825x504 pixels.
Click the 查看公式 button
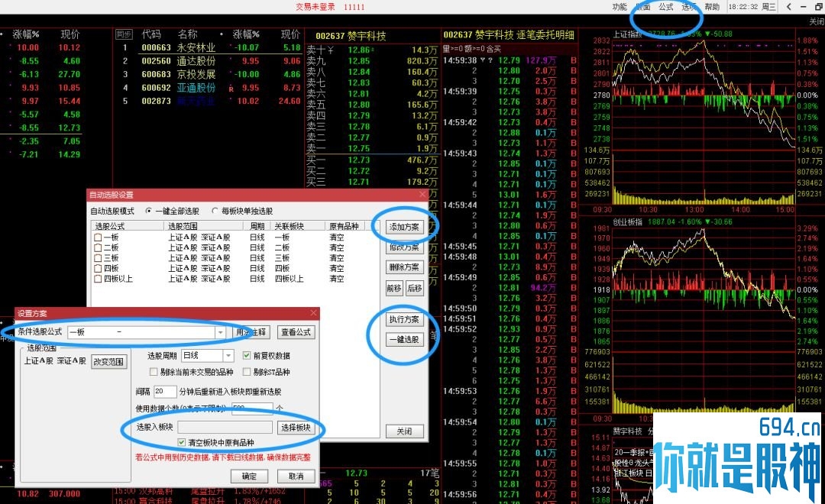point(296,332)
